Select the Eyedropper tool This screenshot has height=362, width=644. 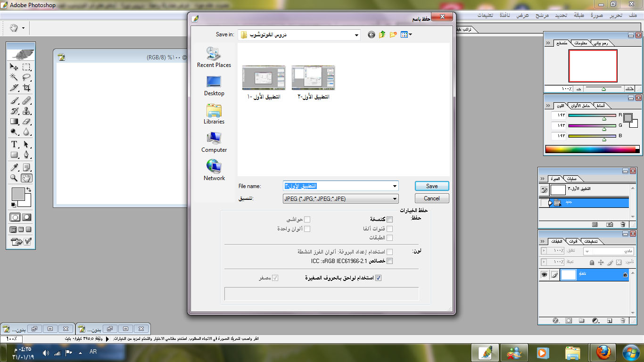tap(15, 167)
